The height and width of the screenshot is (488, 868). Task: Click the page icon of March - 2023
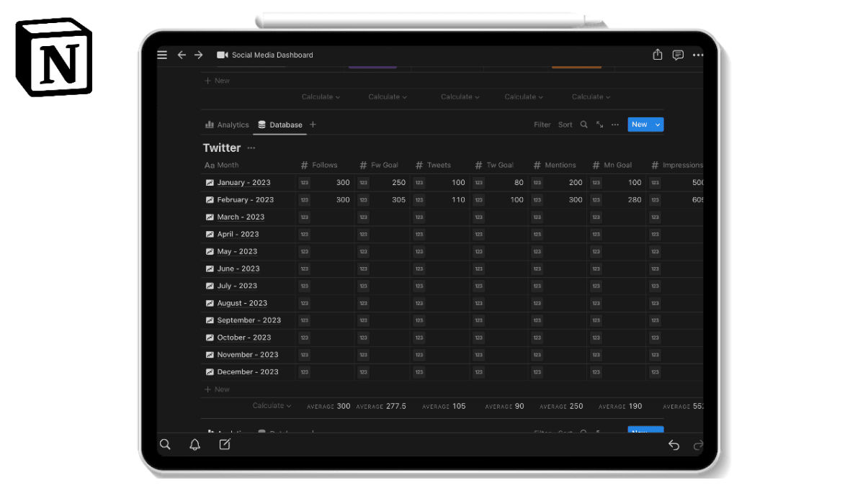[210, 217]
